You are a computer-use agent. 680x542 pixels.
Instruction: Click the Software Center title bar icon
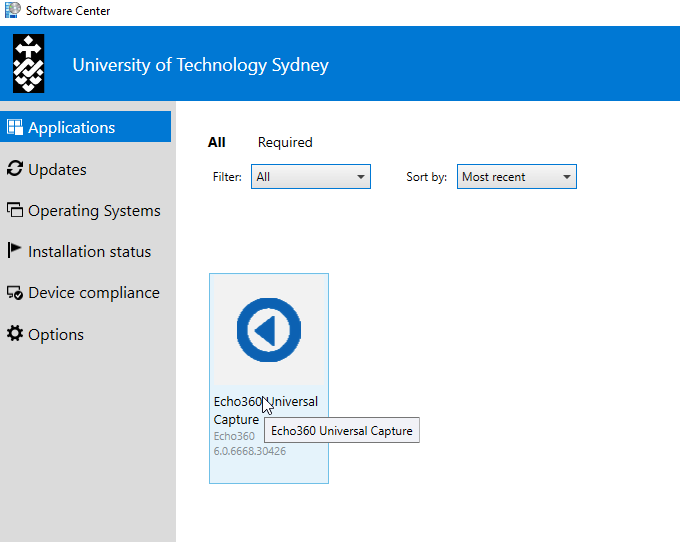(x=13, y=10)
